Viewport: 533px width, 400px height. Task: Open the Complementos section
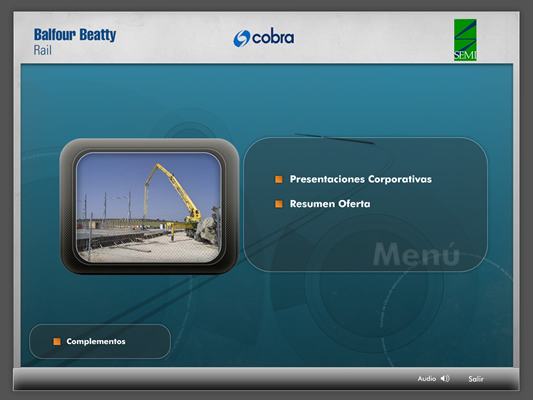click(x=96, y=341)
